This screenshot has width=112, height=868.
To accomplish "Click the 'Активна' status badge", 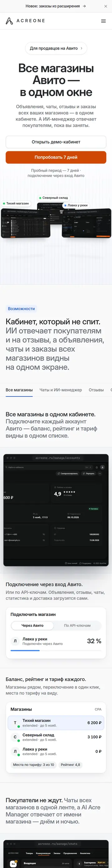I will pyautogui.click(x=93, y=509).
